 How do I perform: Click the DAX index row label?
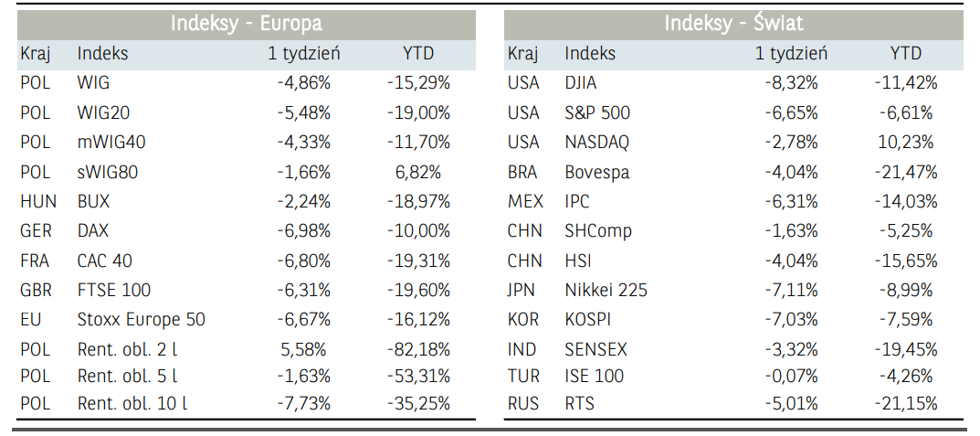click(x=93, y=231)
